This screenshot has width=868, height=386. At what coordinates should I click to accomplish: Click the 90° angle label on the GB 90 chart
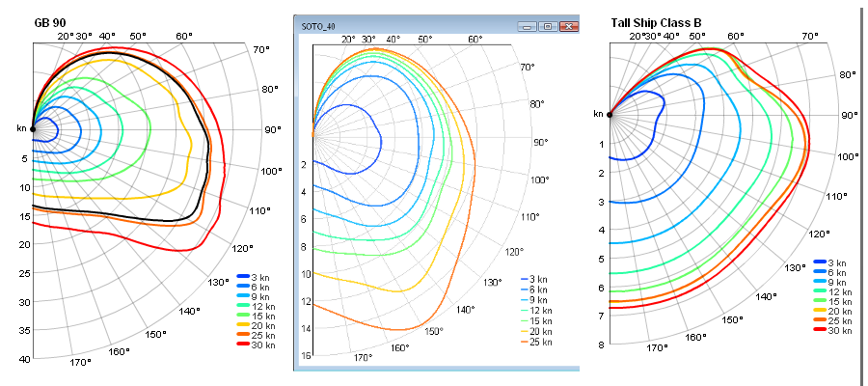(273, 128)
